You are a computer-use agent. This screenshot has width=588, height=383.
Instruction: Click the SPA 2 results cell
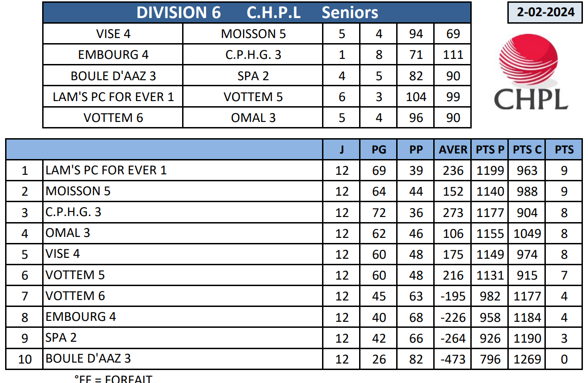pyautogui.click(x=253, y=76)
